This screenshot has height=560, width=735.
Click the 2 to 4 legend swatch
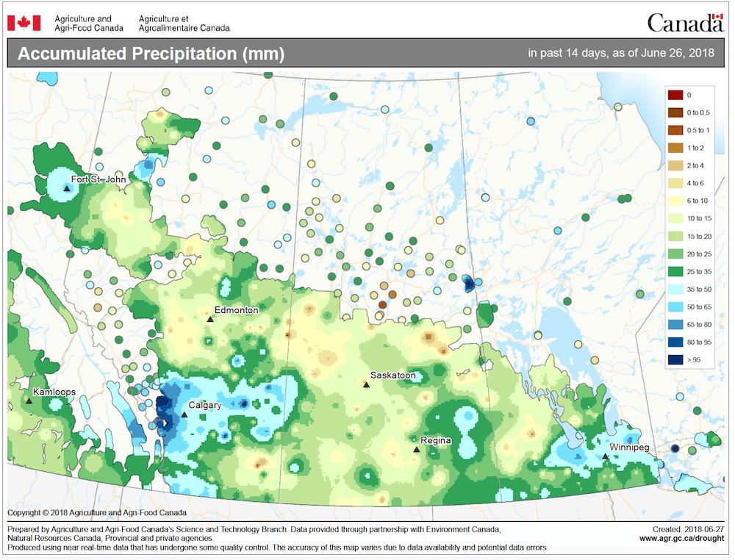pyautogui.click(x=675, y=165)
